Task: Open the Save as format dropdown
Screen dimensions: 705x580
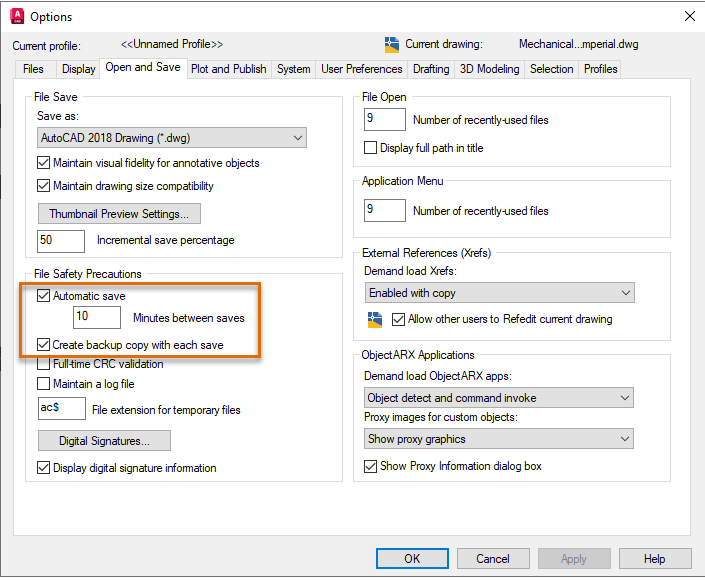Action: [x=171, y=138]
